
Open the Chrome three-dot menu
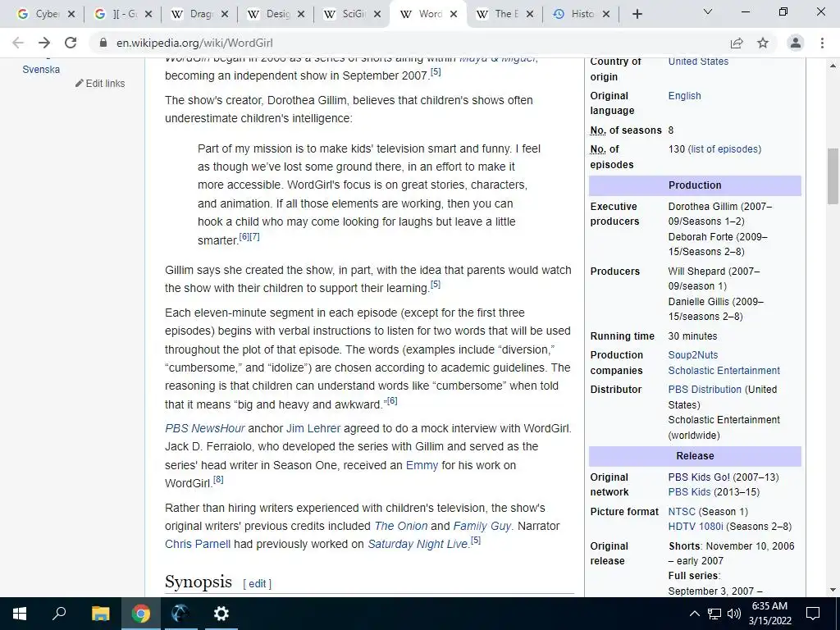point(822,43)
